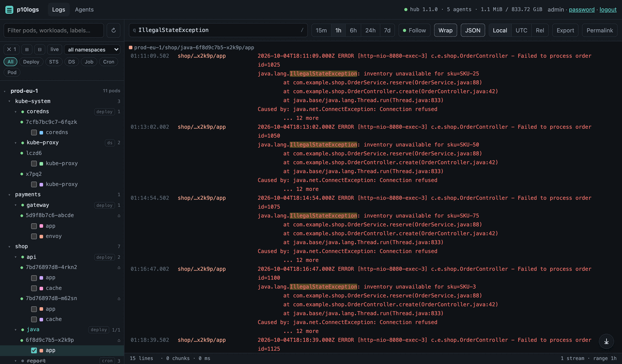Switch to the Agents tab
622x364 pixels.
pyautogui.click(x=84, y=9)
